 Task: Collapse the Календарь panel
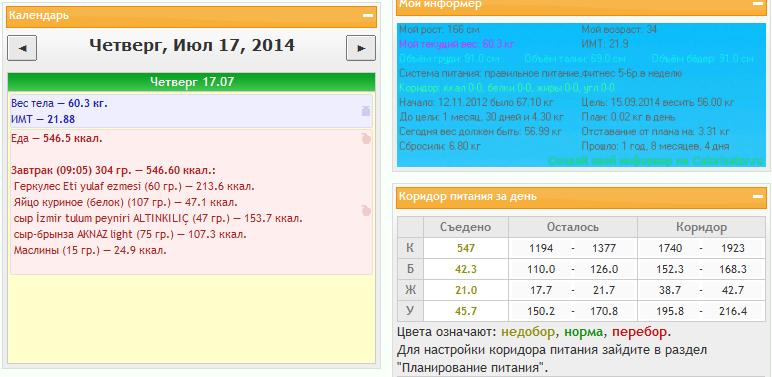[x=368, y=16]
